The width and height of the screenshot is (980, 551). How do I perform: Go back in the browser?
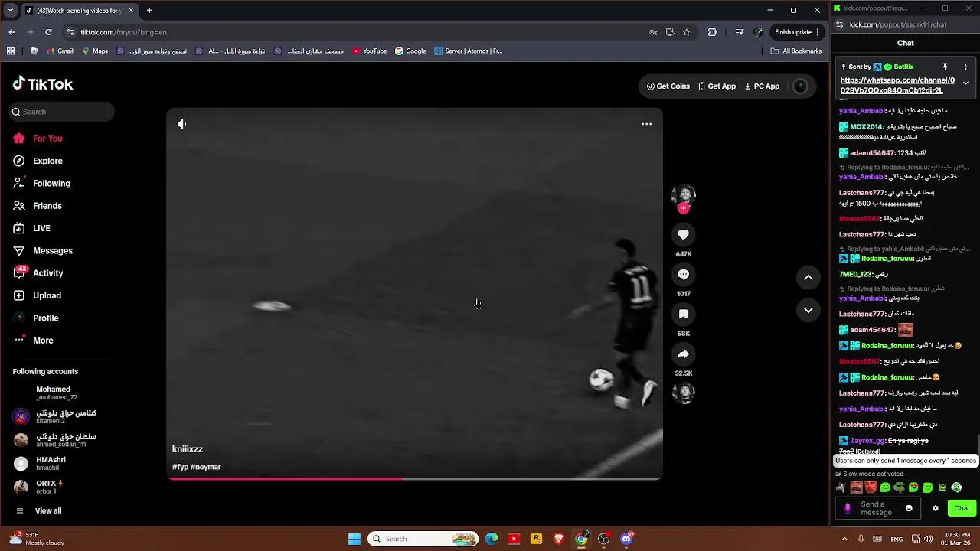[x=11, y=32]
